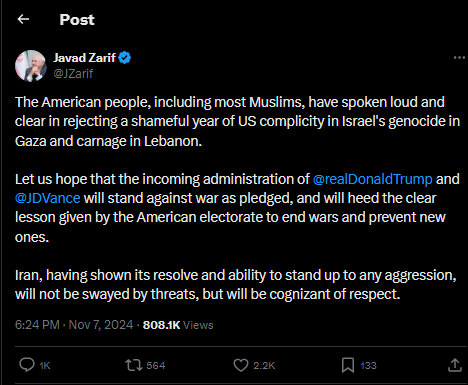View the 808.1K Views analytics
Screen dimensions: 468x385
(x=178, y=325)
